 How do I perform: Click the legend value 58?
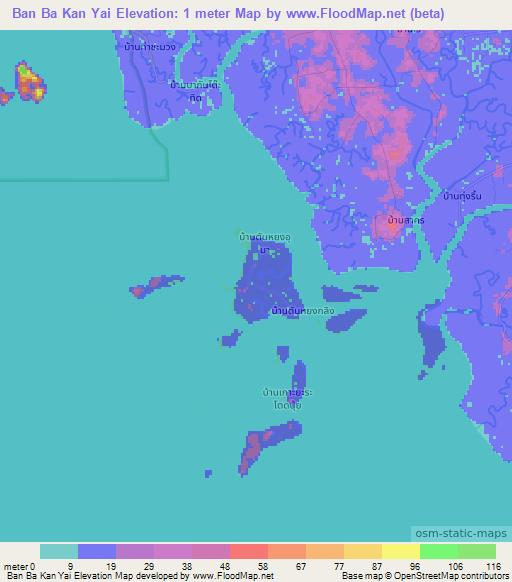coord(263,567)
